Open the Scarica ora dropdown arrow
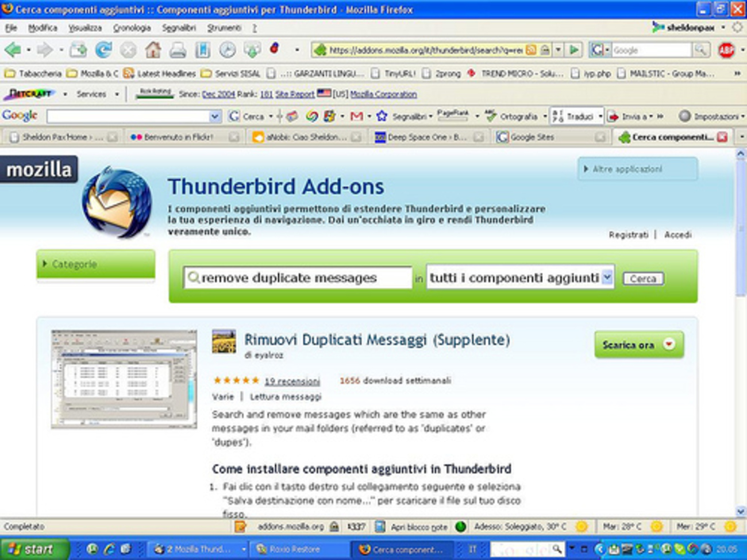747x560 pixels. click(668, 344)
